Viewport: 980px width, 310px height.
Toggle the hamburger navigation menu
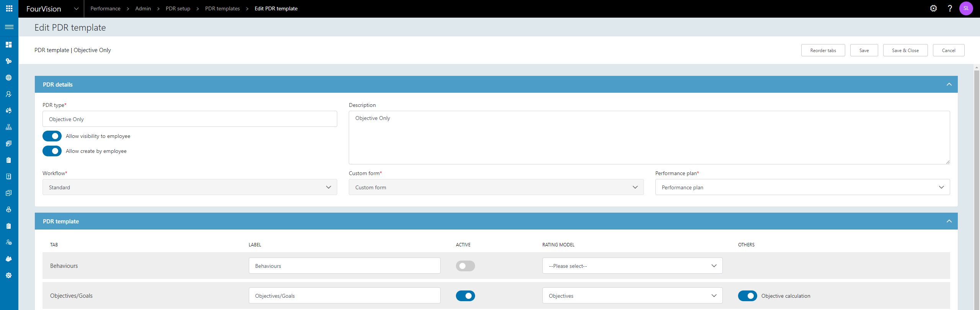9,27
